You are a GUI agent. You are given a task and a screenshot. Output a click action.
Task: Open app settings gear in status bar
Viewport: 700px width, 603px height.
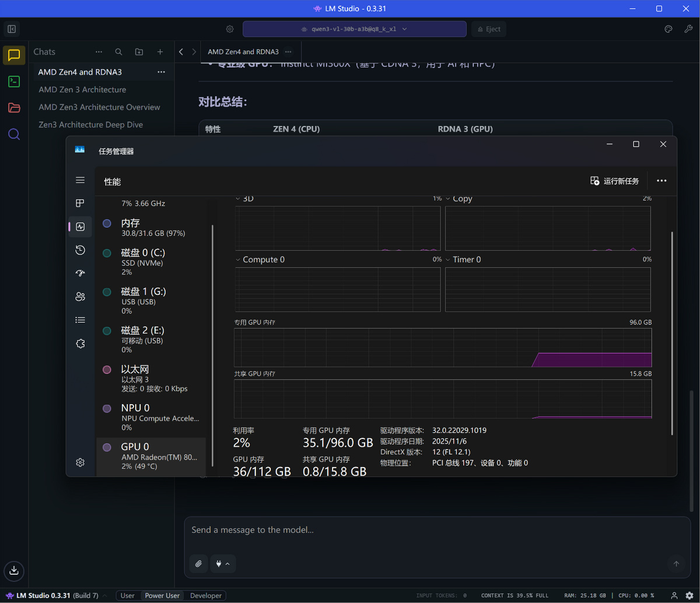(x=689, y=595)
